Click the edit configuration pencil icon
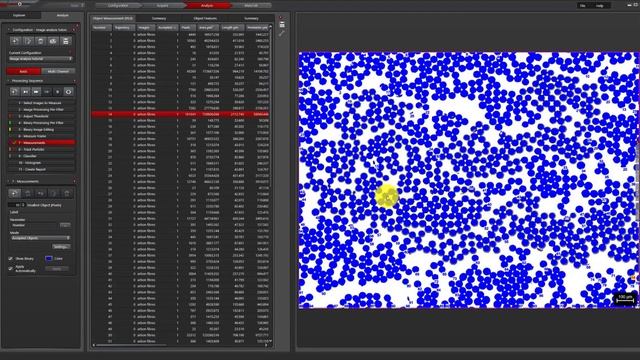The width and height of the screenshot is (640, 360). [28, 41]
